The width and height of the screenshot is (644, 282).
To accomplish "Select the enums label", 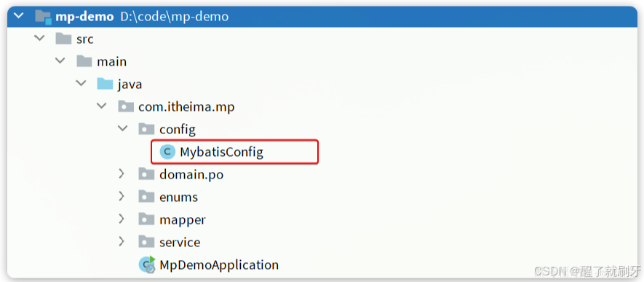I will (179, 197).
